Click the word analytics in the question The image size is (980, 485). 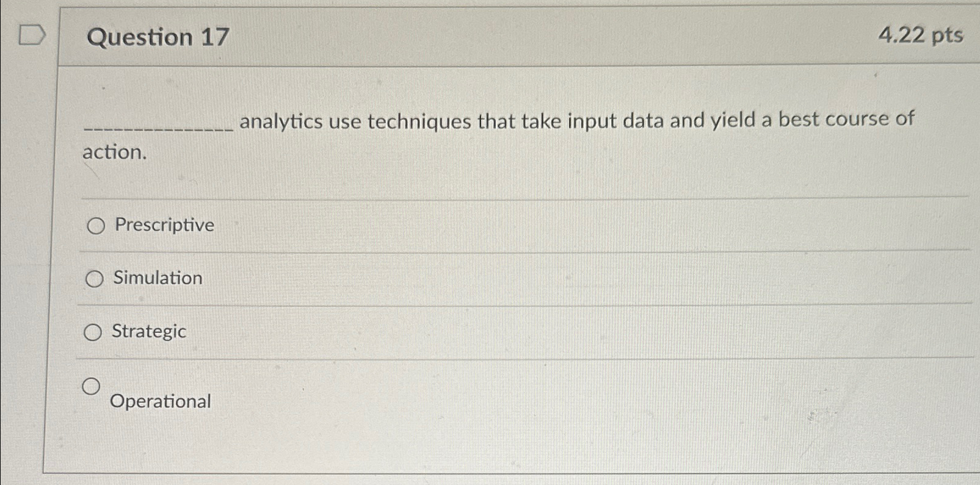(x=280, y=121)
